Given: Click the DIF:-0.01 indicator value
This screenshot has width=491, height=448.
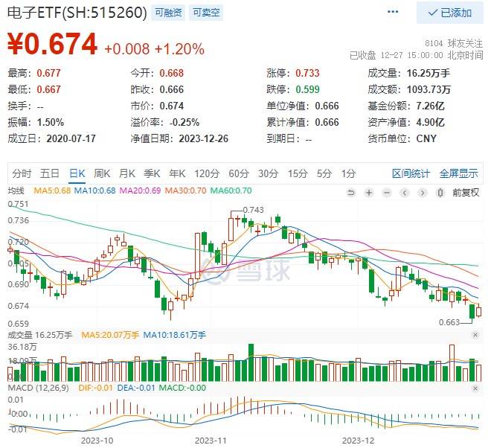Looking at the screenshot, I should [x=95, y=388].
